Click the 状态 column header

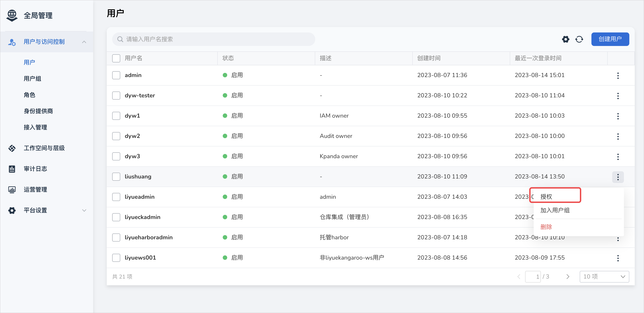(x=228, y=58)
